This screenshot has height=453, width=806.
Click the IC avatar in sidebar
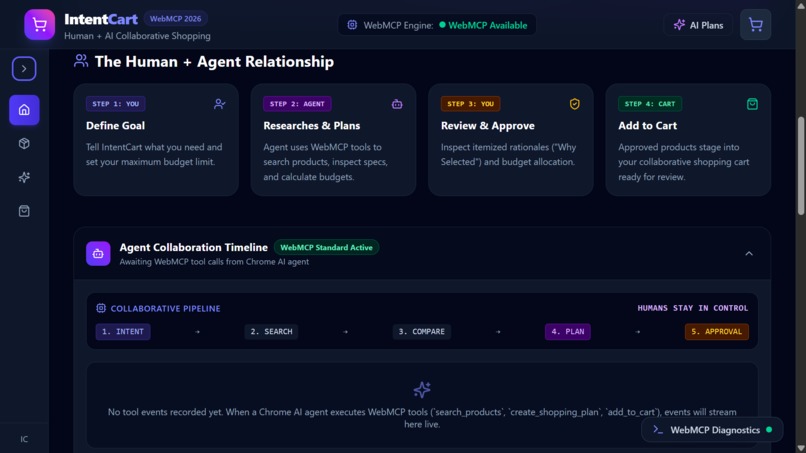click(24, 439)
